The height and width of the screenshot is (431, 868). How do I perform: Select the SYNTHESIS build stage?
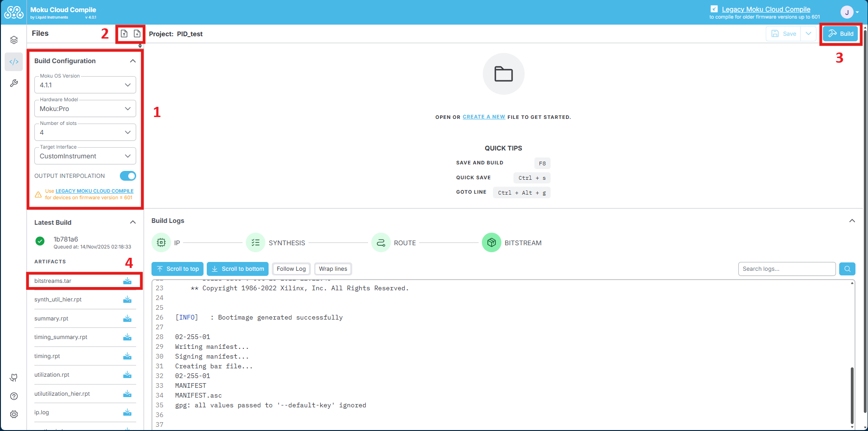pos(256,243)
